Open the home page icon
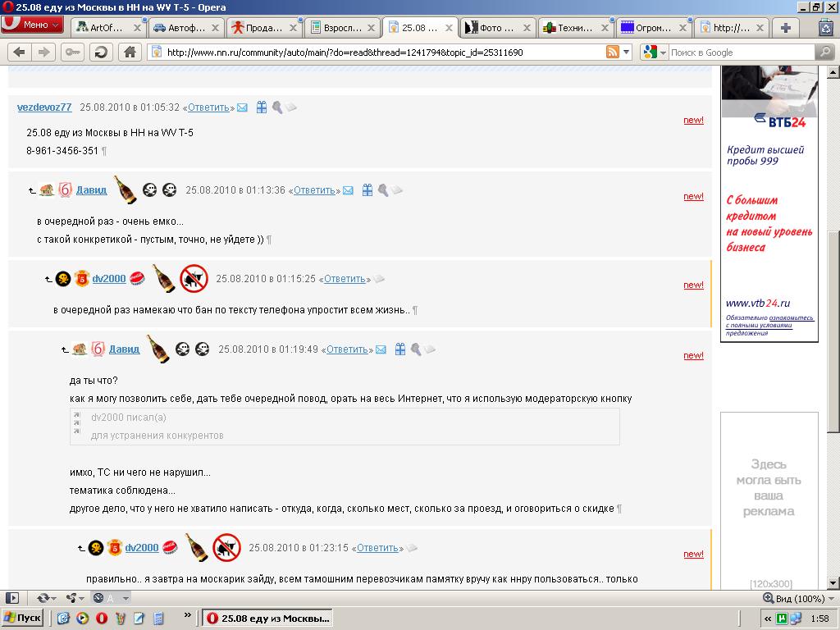 tap(130, 52)
